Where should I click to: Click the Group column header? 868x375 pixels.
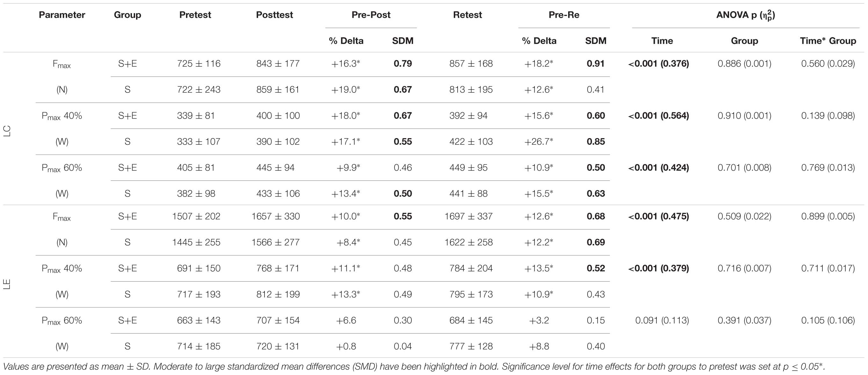point(127,15)
